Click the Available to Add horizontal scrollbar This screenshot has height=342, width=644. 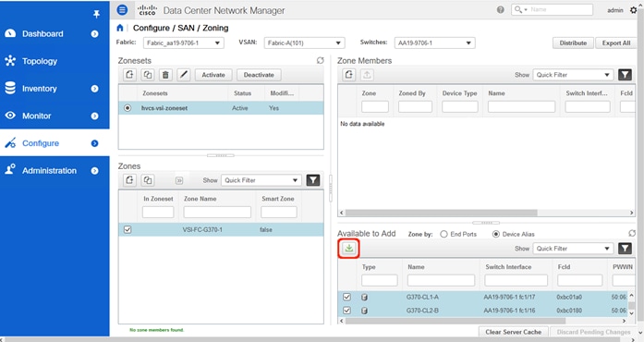(x=456, y=321)
